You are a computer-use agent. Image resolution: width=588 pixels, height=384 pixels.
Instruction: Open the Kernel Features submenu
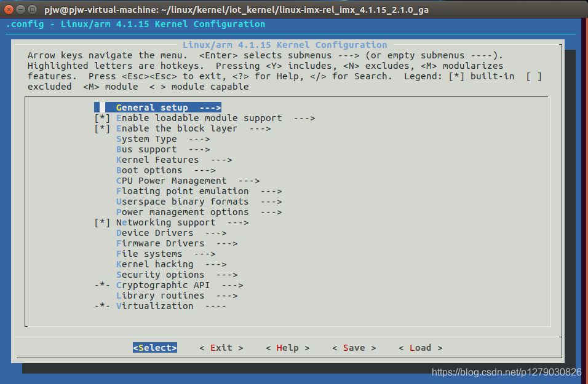(174, 160)
